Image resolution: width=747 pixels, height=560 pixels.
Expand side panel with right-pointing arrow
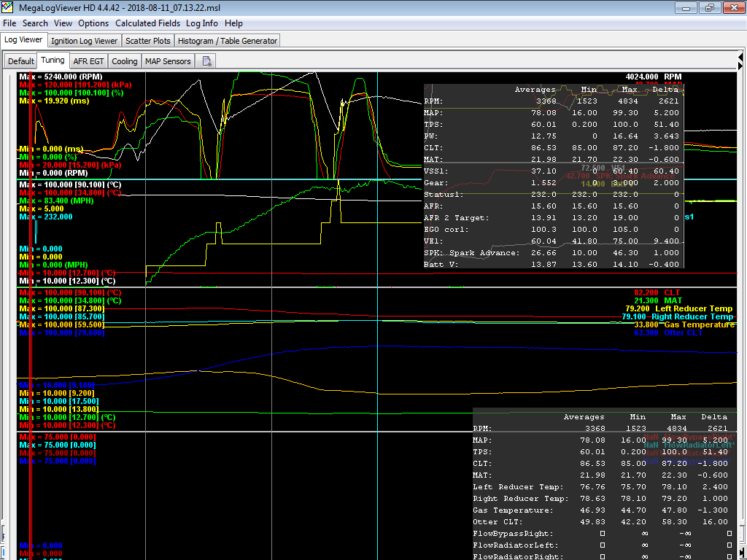tap(740, 66)
